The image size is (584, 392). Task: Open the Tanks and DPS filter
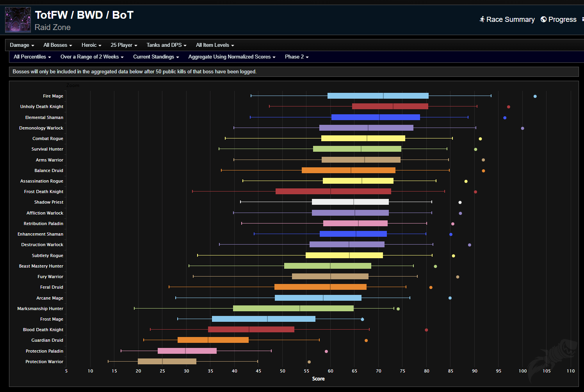[166, 45]
